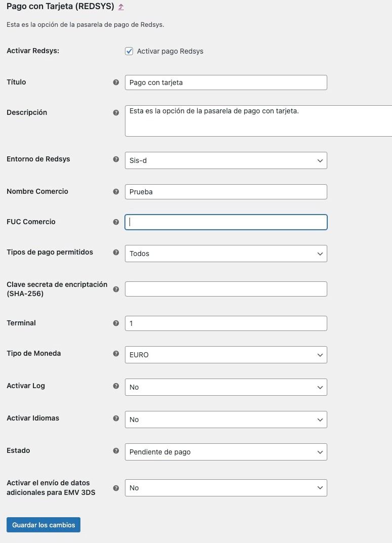The height and width of the screenshot is (543, 392).
Task: Show the help tooltip for FUC Comercio
Action: pyautogui.click(x=116, y=222)
